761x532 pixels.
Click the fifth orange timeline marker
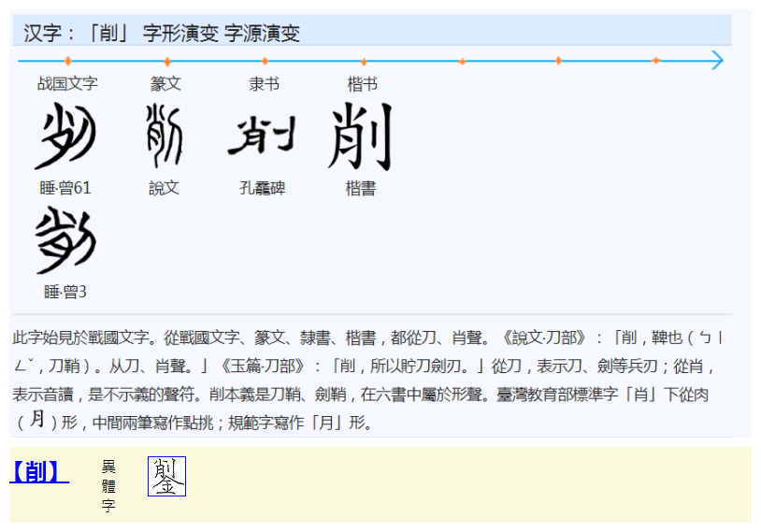pyautogui.click(x=461, y=61)
